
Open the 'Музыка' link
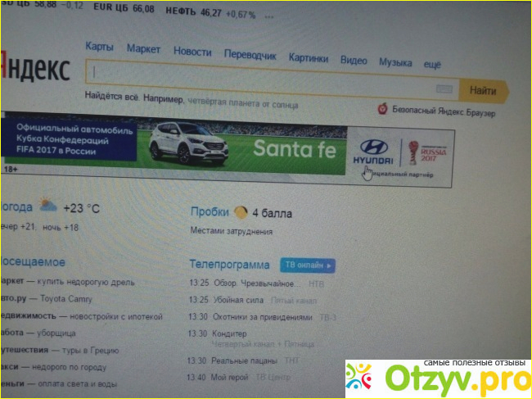[394, 62]
